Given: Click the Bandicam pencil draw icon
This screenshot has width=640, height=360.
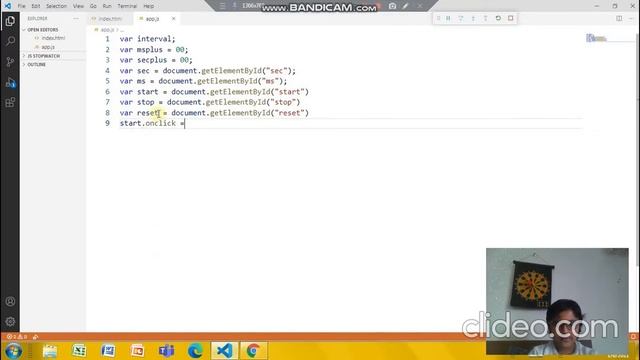Looking at the screenshot, I should [x=405, y=6].
